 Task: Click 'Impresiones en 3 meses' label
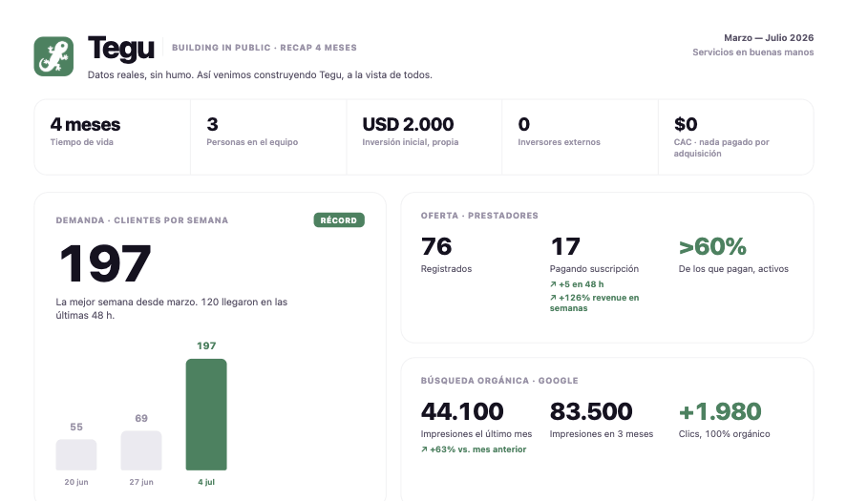point(602,434)
